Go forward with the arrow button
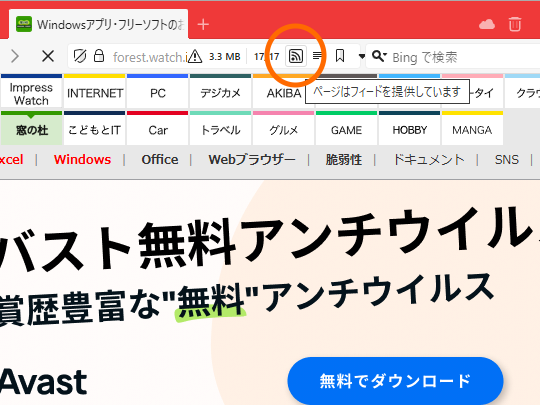 (15, 56)
